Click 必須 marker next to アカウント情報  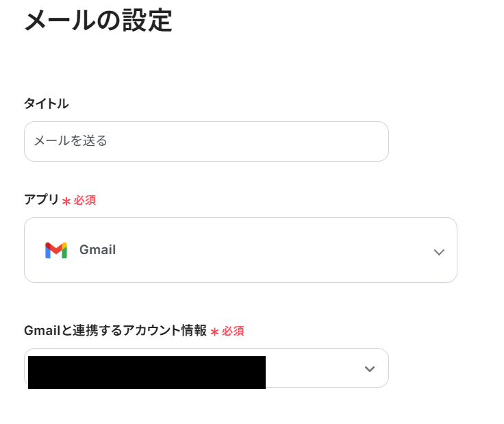tap(233, 331)
